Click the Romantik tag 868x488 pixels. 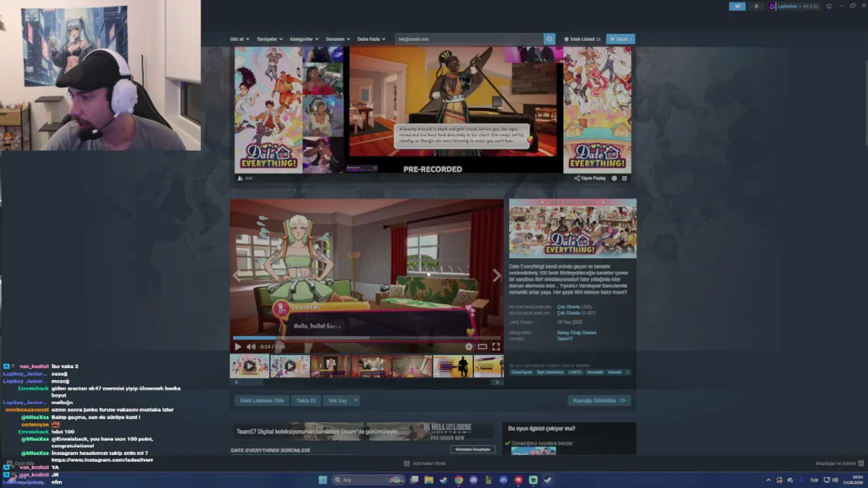[x=595, y=372]
